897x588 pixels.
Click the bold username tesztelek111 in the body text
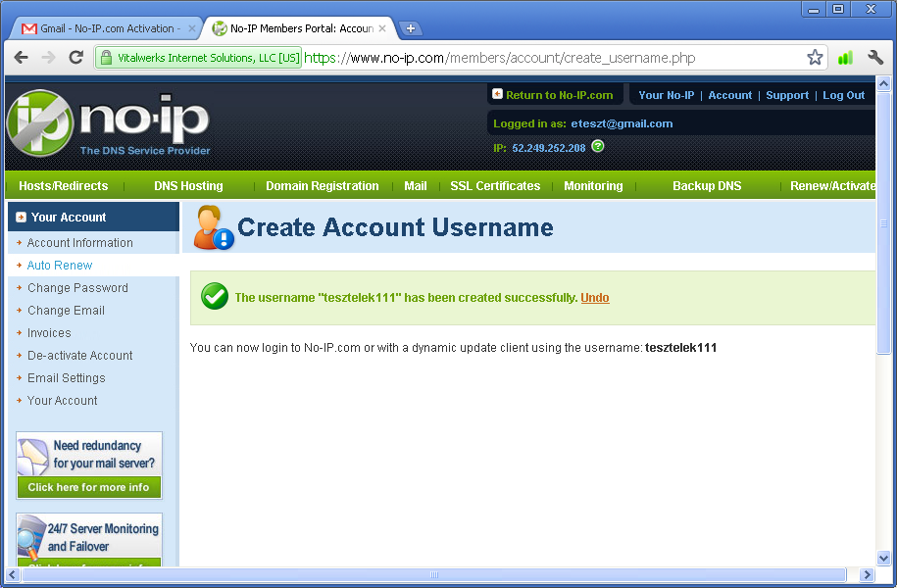(680, 348)
